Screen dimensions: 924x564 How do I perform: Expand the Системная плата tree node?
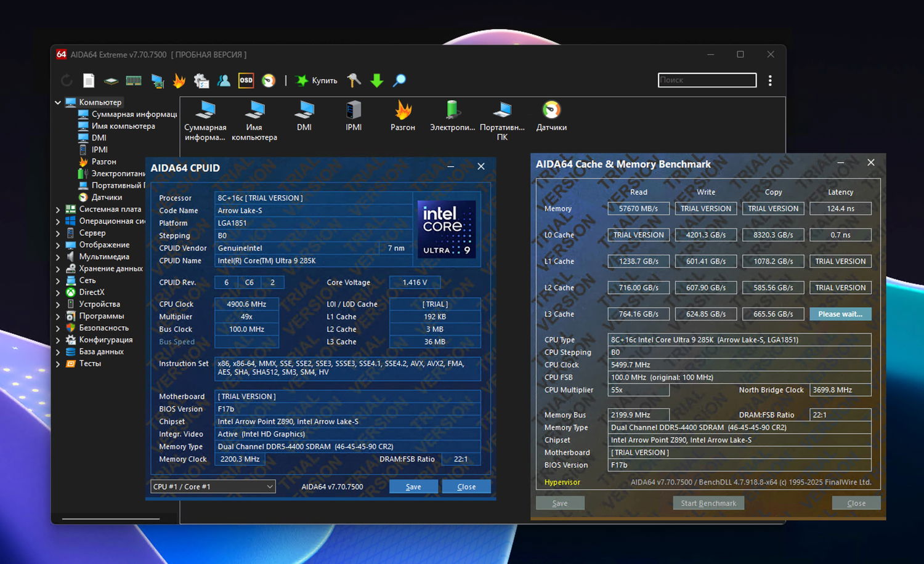point(58,209)
